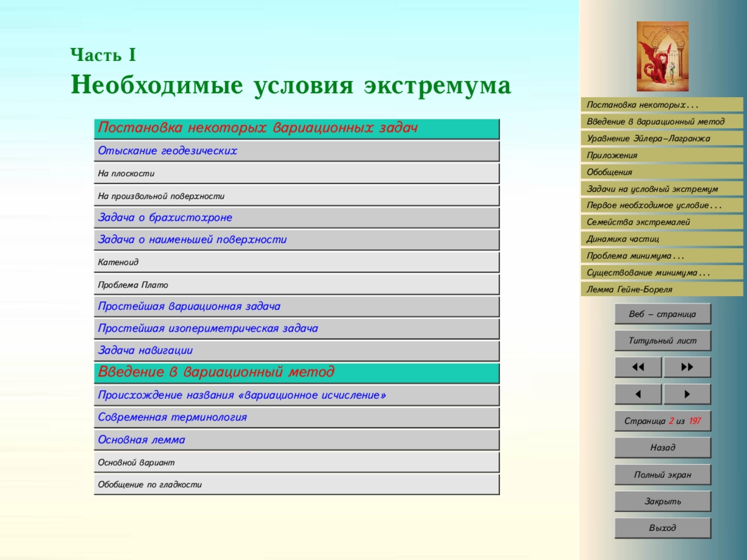Open sidebar item Существование минимума...
The image size is (747, 560).
(x=662, y=273)
